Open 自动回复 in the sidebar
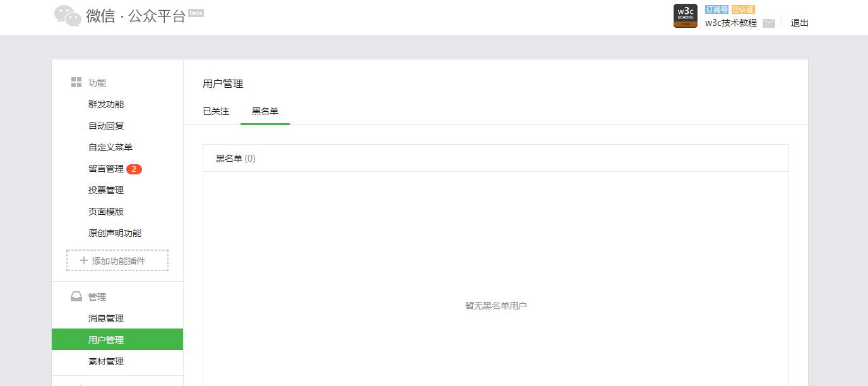Screen dimensions: 868x386 [105, 126]
